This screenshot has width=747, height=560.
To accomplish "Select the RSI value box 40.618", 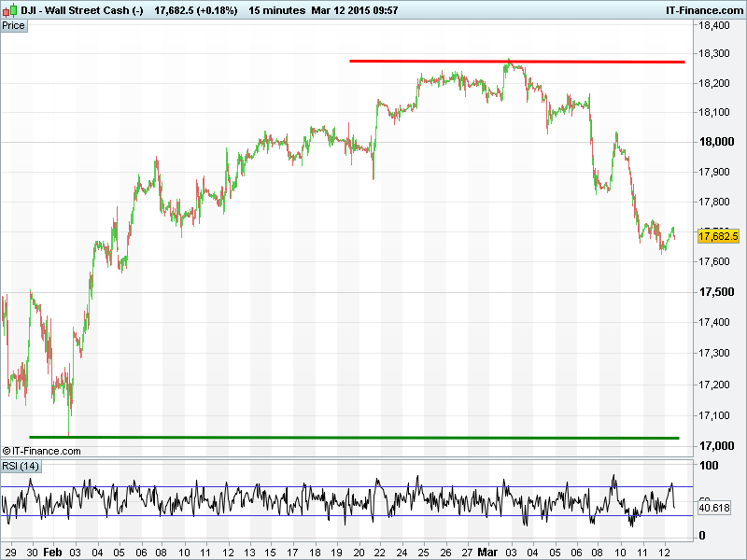I will point(714,508).
